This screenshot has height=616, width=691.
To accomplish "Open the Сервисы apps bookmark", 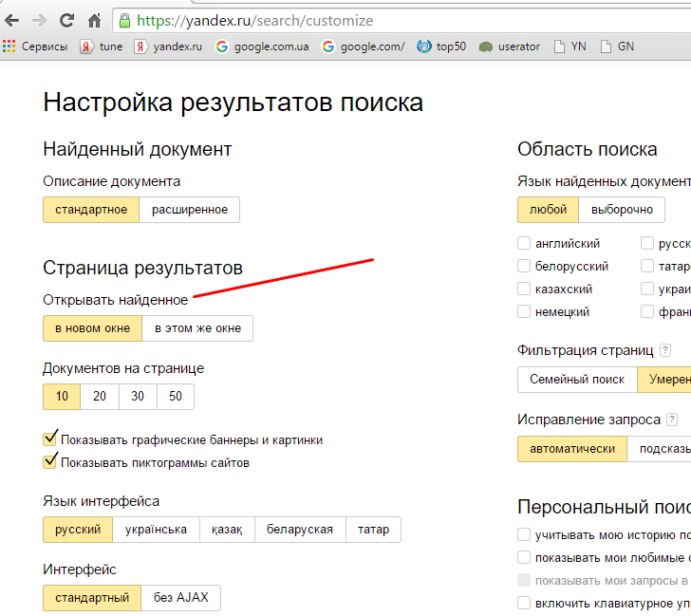I will pyautogui.click(x=35, y=47).
